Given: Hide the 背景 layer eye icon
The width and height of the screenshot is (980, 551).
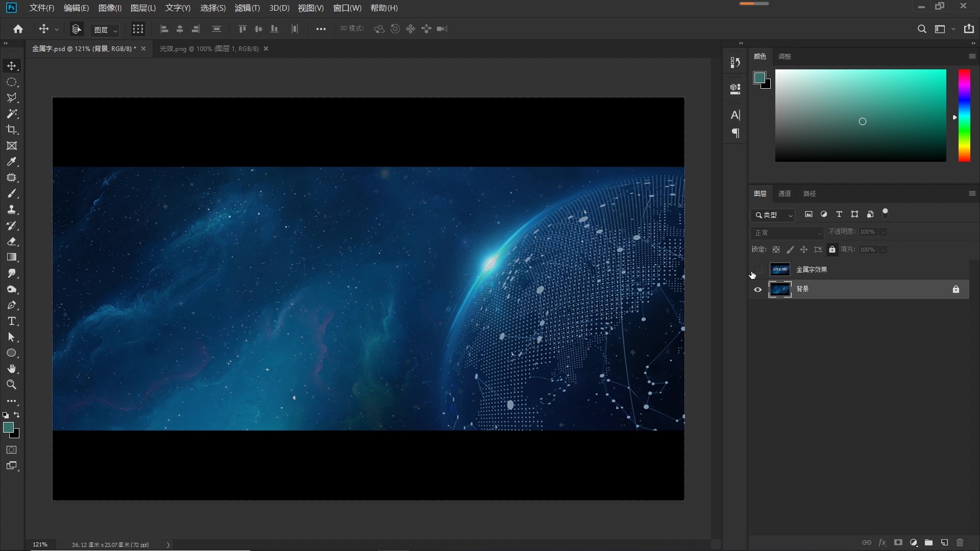Looking at the screenshot, I should (757, 289).
